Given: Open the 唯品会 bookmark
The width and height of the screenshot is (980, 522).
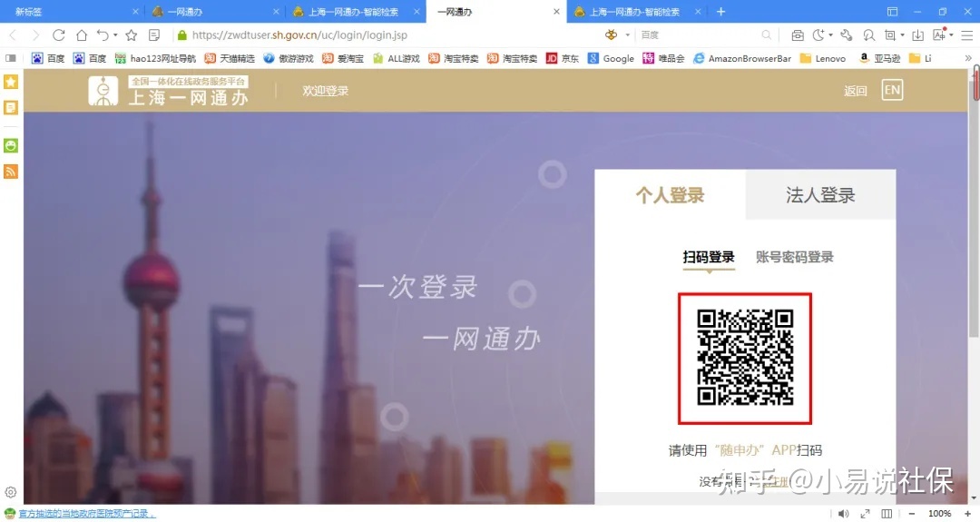Looking at the screenshot, I should point(663,58).
